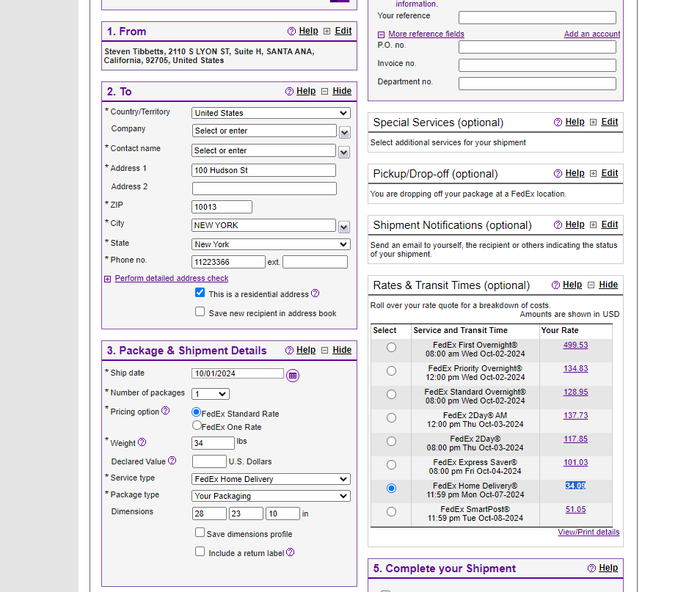700x592 pixels.
Task: Collapse More reference fields minus icon
Action: 381,34
